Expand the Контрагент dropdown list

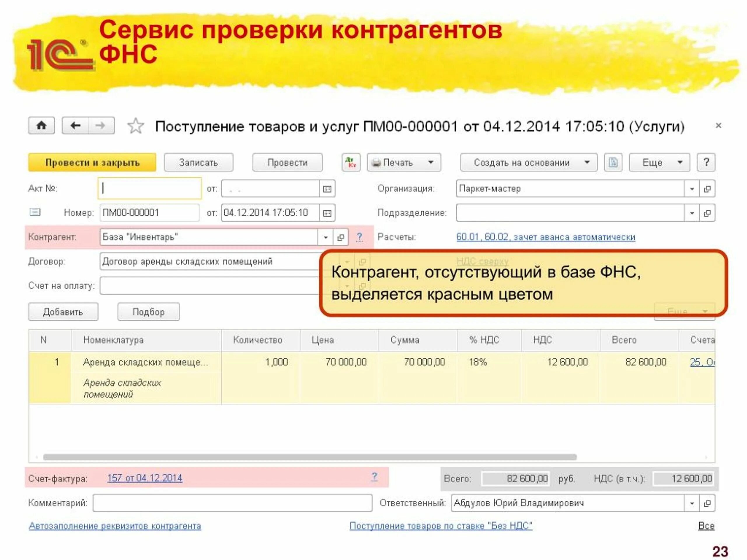pos(325,237)
